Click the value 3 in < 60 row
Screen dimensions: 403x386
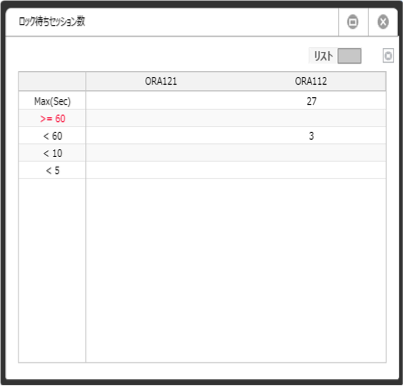[x=311, y=136]
